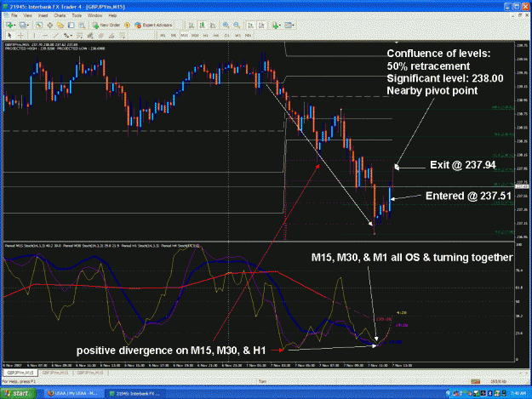Open the Charts menu
Screen dimensions: 532x399
pos(60,15)
